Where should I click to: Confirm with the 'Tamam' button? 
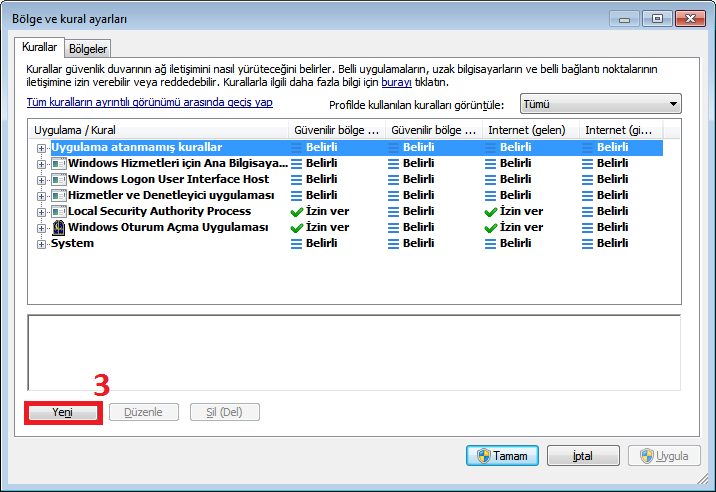pos(502,455)
